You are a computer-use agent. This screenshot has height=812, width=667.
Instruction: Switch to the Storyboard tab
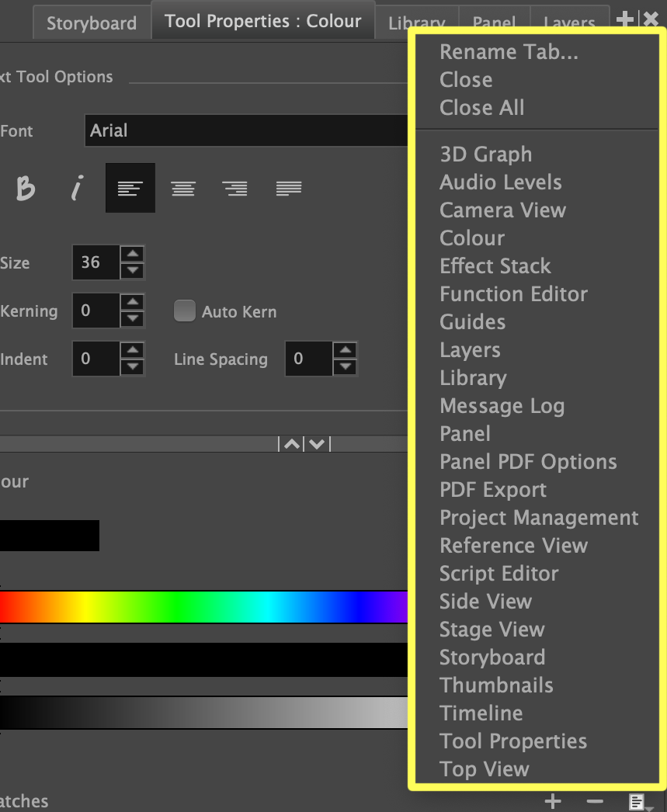pos(91,23)
